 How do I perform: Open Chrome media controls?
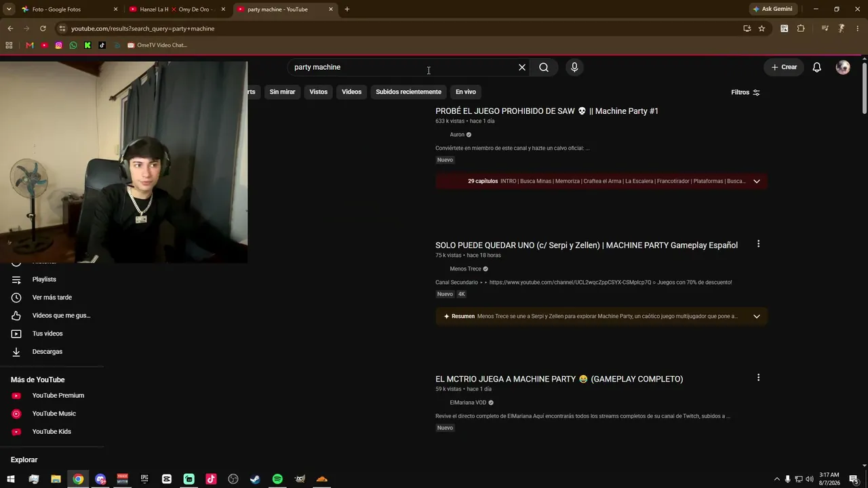825,28
